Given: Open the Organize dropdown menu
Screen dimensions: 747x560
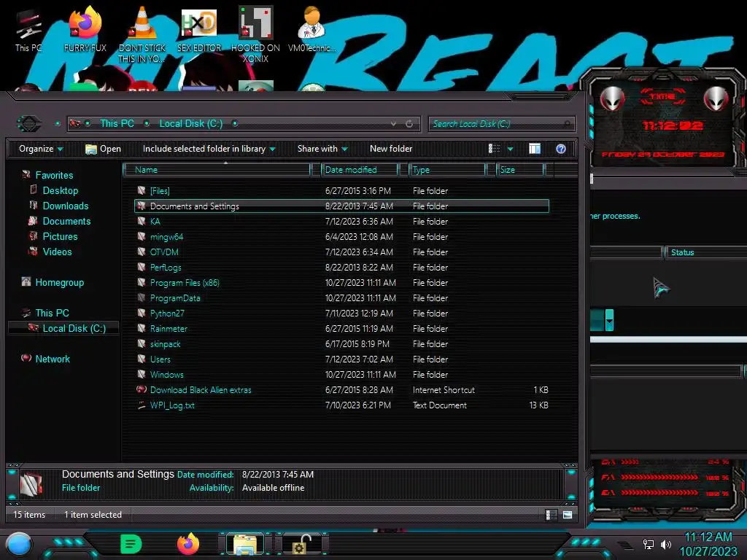Looking at the screenshot, I should pos(41,149).
